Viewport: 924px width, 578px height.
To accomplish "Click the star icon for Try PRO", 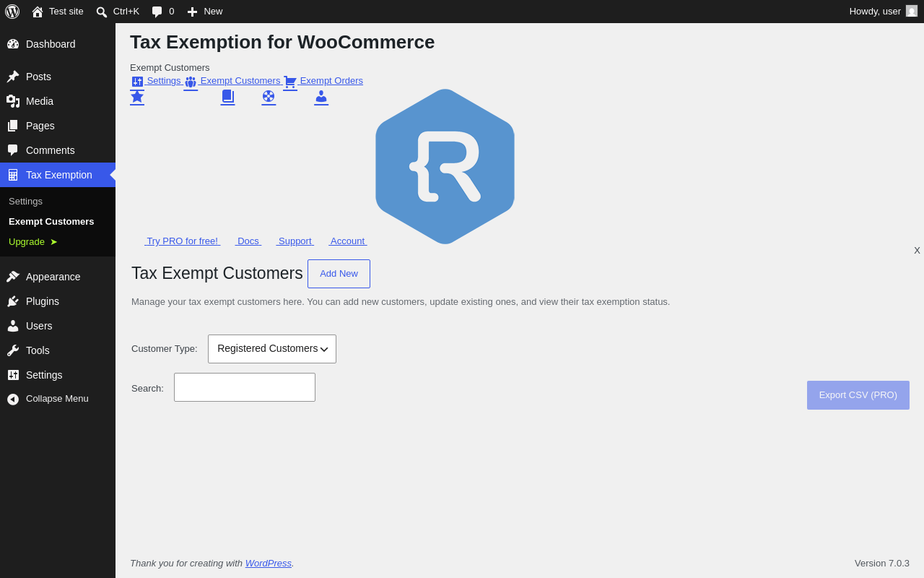I will [137, 96].
